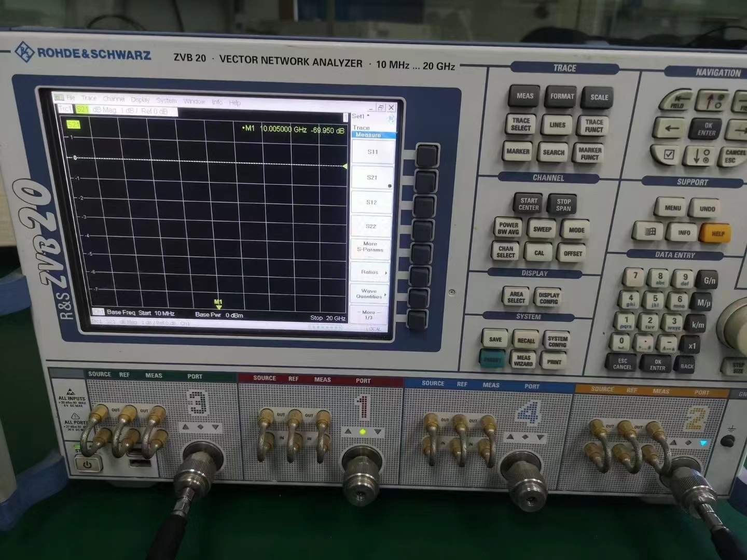Screen dimensions: 747x560
Task: Open the Ratios submenu softkey
Action: (x=370, y=272)
